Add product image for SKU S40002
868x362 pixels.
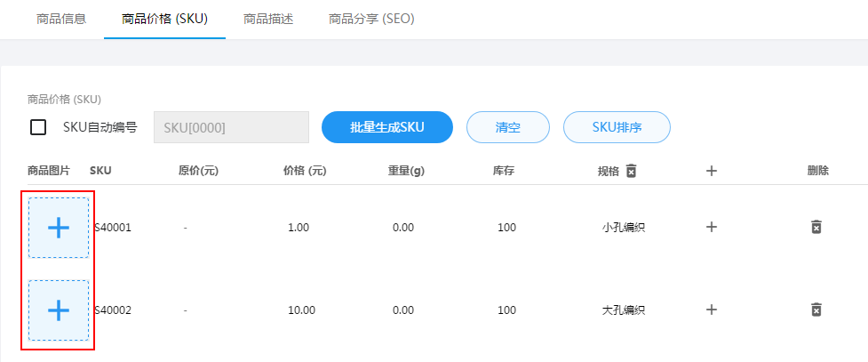(58, 310)
